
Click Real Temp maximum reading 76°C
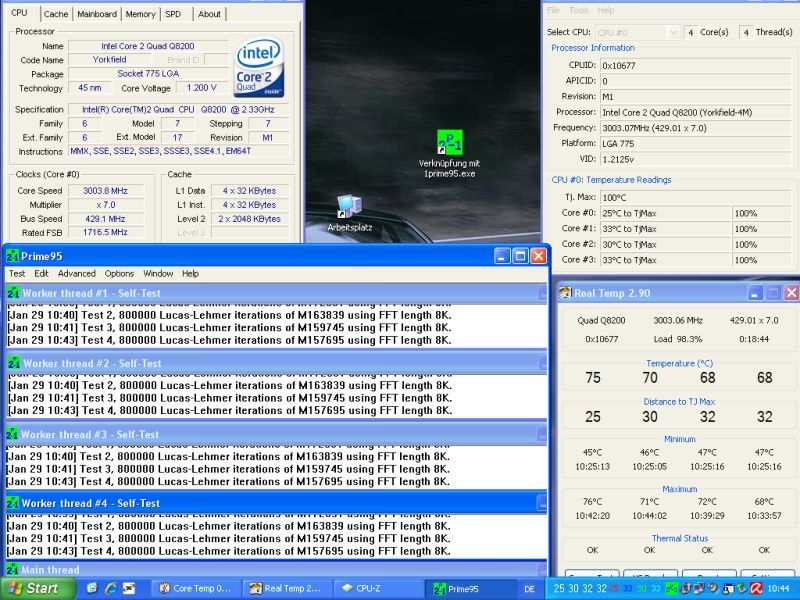pos(592,502)
